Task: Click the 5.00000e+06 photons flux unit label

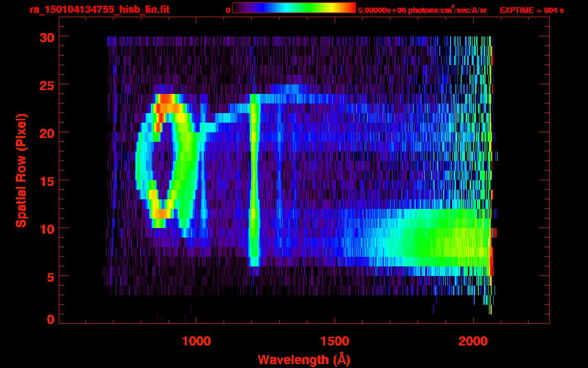Action: coord(422,10)
